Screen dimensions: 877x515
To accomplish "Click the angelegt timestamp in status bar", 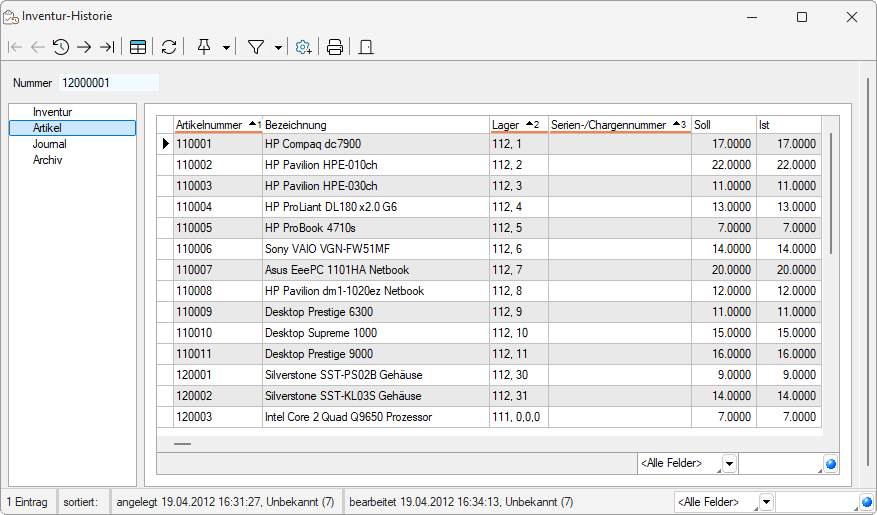I will coord(225,502).
